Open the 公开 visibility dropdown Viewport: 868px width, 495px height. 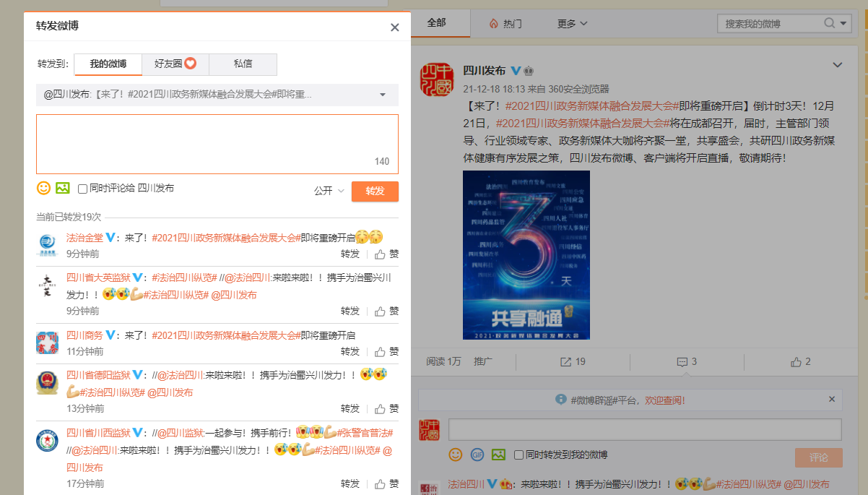tap(329, 191)
